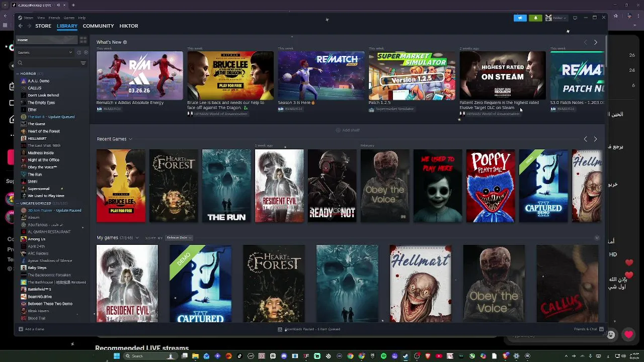Open What's New settings gear
Viewport: 644px width, 362px height.
coord(125,42)
